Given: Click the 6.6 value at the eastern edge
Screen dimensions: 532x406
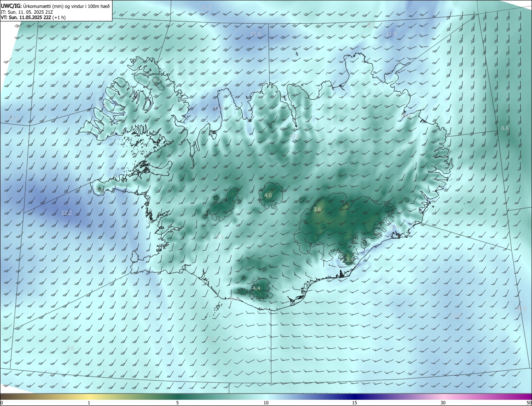Looking at the screenshot, I should pyautogui.click(x=505, y=128).
